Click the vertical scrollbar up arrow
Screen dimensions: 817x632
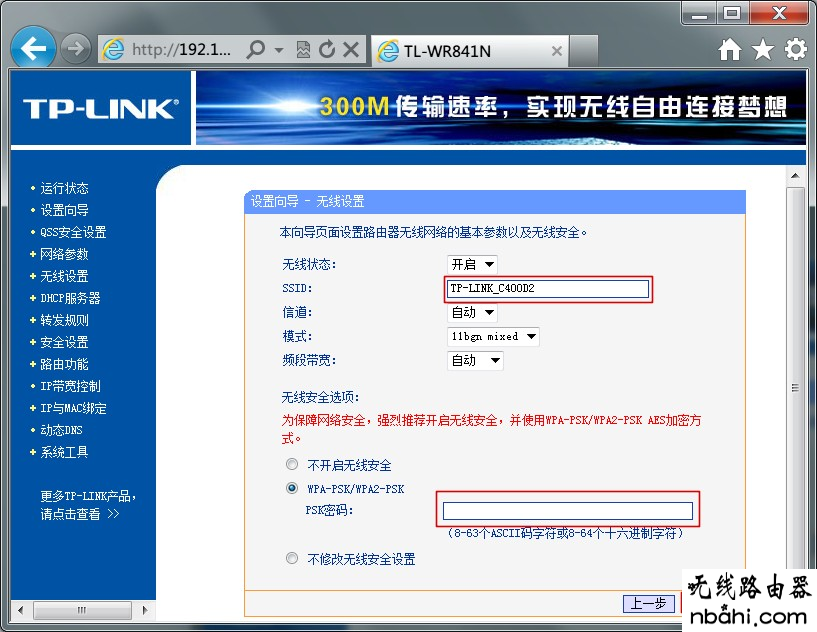coord(795,176)
